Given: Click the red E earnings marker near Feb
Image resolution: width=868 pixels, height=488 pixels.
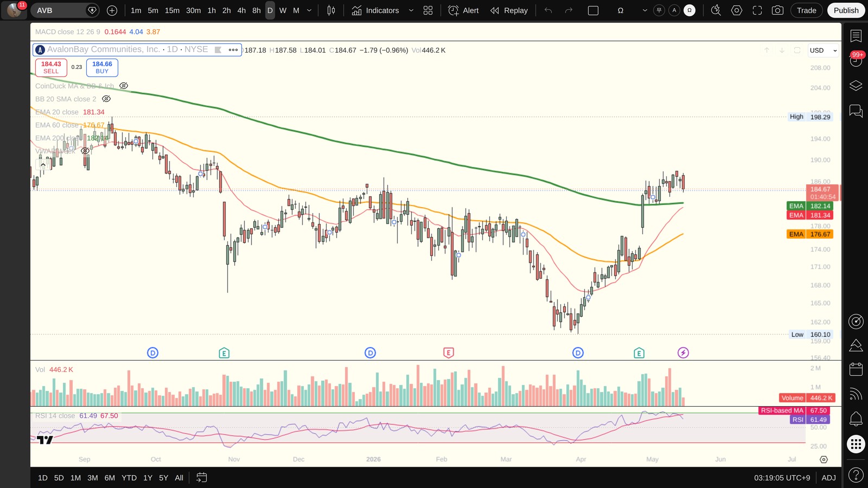Looking at the screenshot, I should (448, 353).
